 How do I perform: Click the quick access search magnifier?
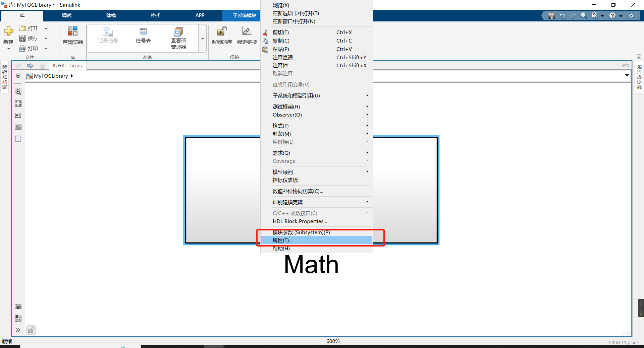(584, 16)
